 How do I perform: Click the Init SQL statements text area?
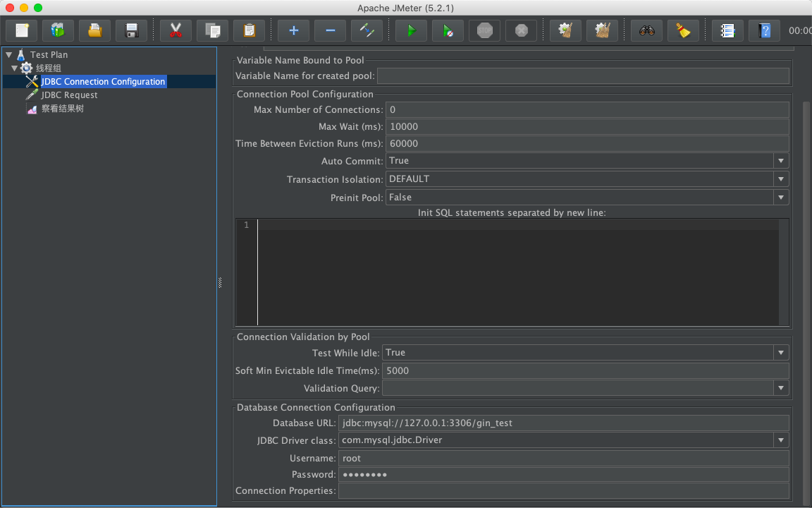518,272
